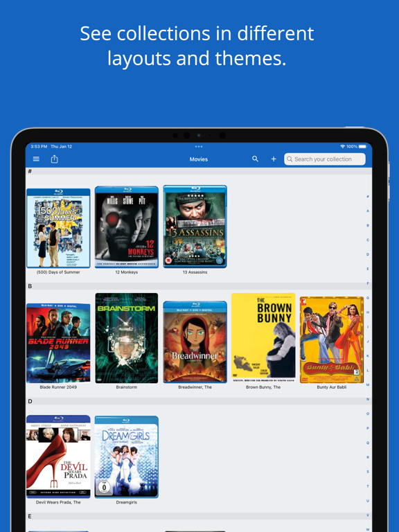The width and height of the screenshot is (399, 532).
Task: Tap the E section header
Action: coord(199,516)
